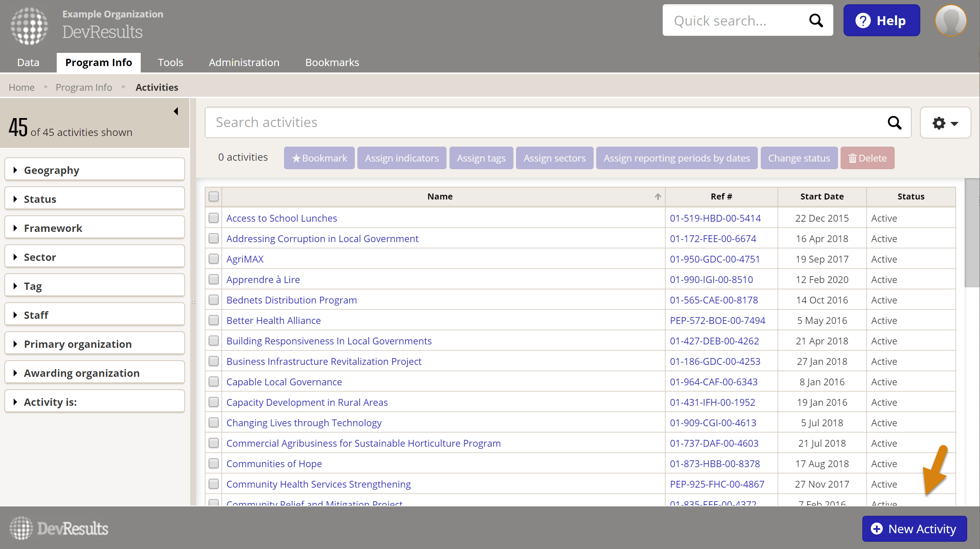Switch to the Administration tab
980x549 pixels.
tap(244, 63)
